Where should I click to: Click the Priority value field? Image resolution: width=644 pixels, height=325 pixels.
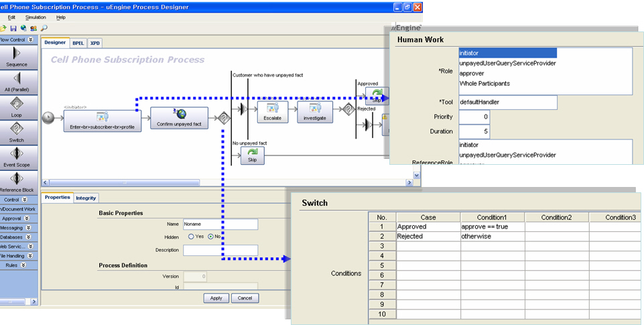474,117
